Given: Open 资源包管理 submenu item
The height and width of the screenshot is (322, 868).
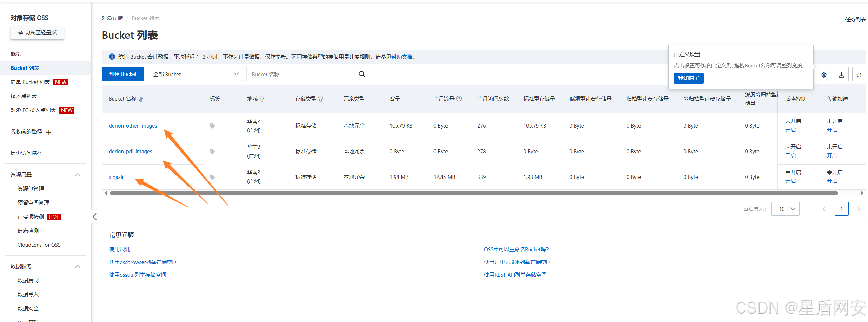Looking at the screenshot, I should [x=31, y=188].
